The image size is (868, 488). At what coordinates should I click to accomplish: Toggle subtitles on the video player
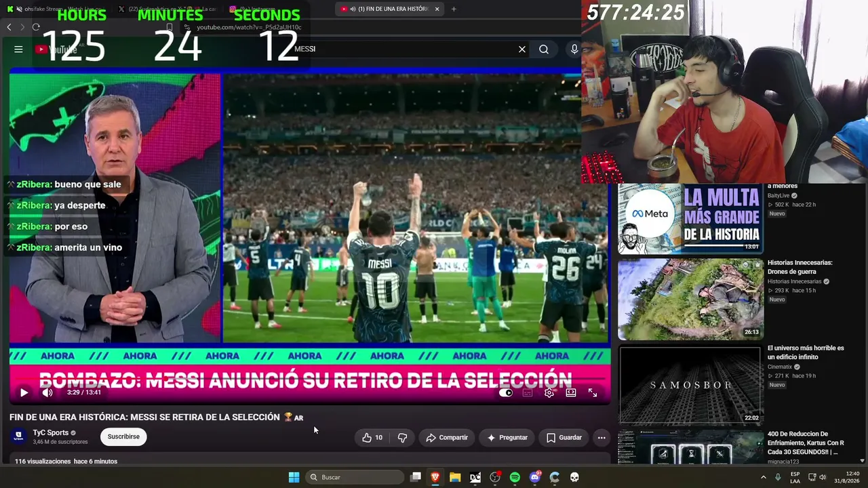point(528,392)
